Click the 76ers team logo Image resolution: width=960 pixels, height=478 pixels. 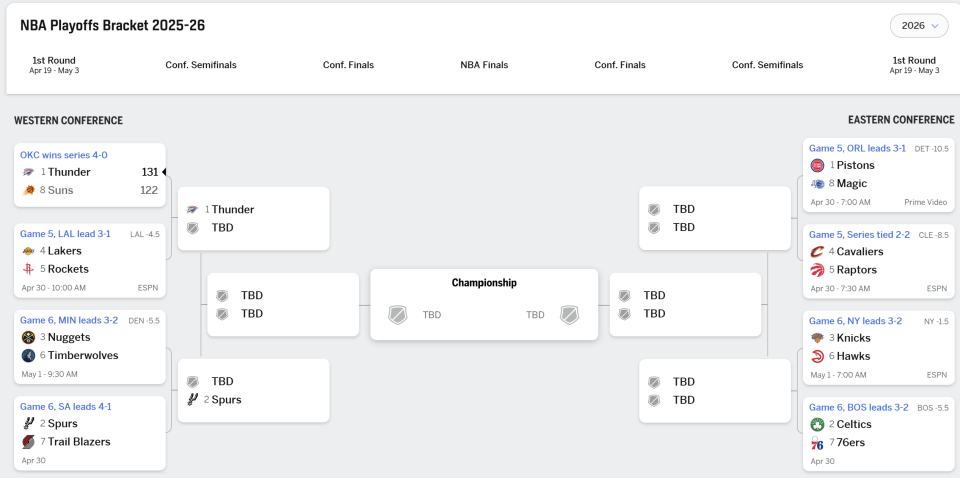click(x=817, y=443)
